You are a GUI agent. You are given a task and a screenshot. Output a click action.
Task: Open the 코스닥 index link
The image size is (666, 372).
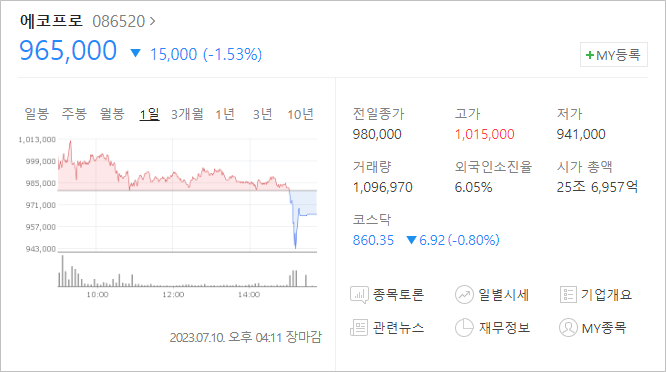pyautogui.click(x=372, y=220)
